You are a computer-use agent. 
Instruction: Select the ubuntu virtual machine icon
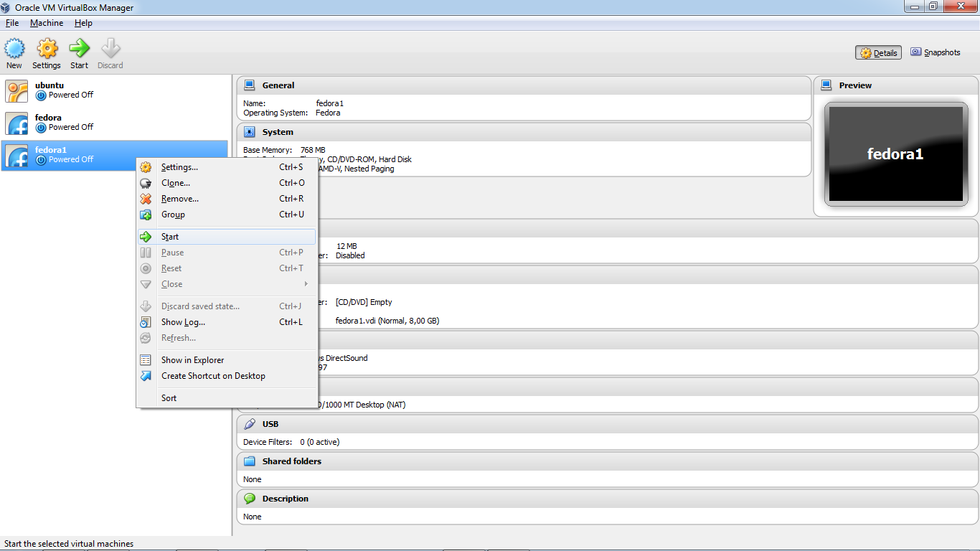pyautogui.click(x=17, y=90)
